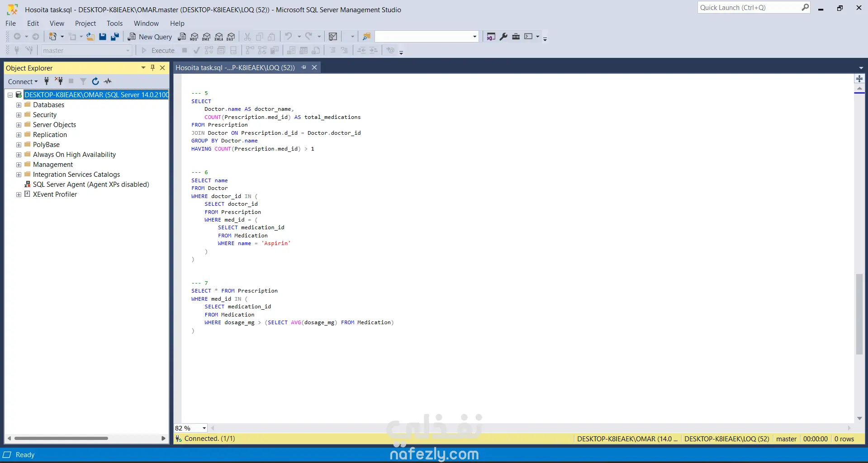This screenshot has width=868, height=463.
Task: Toggle auto-hide pin on Object Explorer
Action: (153, 68)
